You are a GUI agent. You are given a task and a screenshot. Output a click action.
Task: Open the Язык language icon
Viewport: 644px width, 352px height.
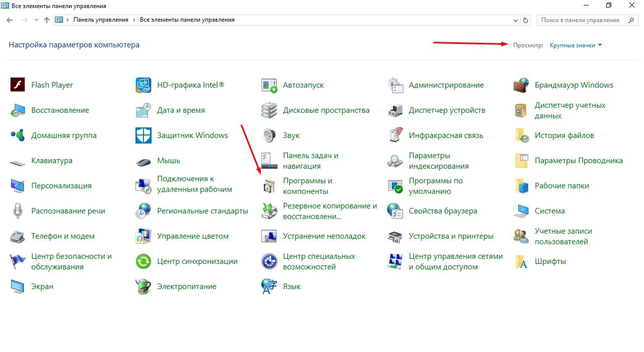tap(269, 287)
